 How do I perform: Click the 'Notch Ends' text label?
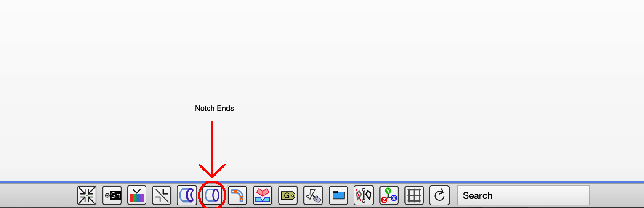tap(214, 108)
